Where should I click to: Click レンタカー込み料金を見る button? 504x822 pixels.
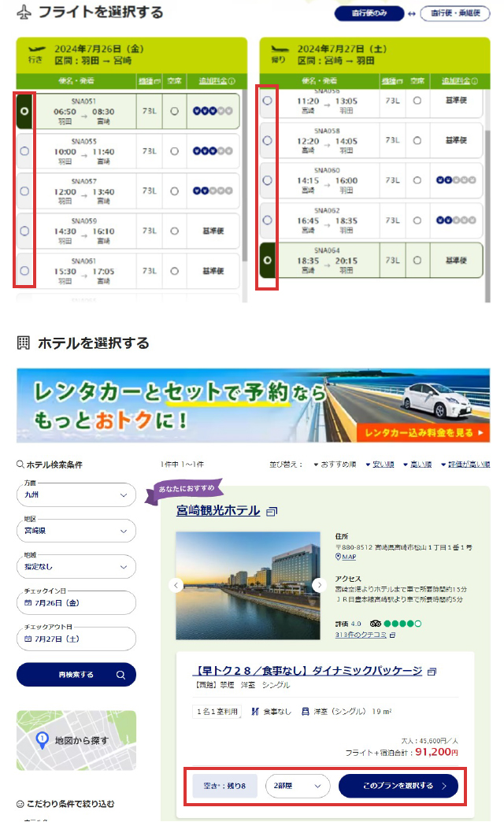click(423, 432)
